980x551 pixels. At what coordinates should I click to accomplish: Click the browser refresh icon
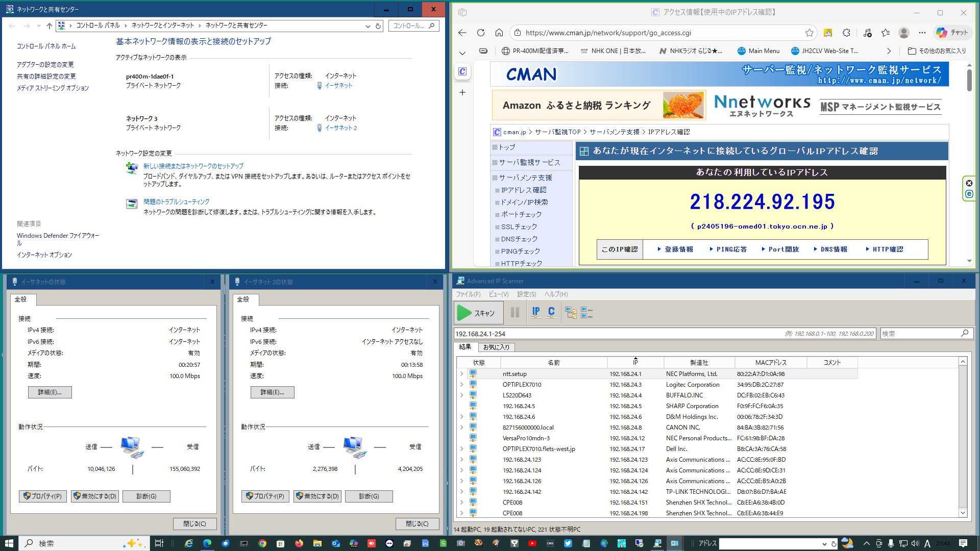coord(480,33)
